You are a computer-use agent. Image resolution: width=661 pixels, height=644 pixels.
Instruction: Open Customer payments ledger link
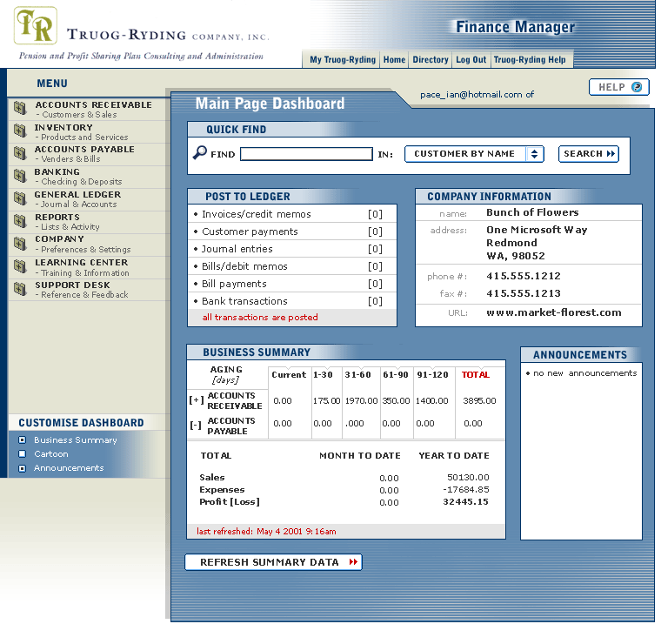point(250,231)
